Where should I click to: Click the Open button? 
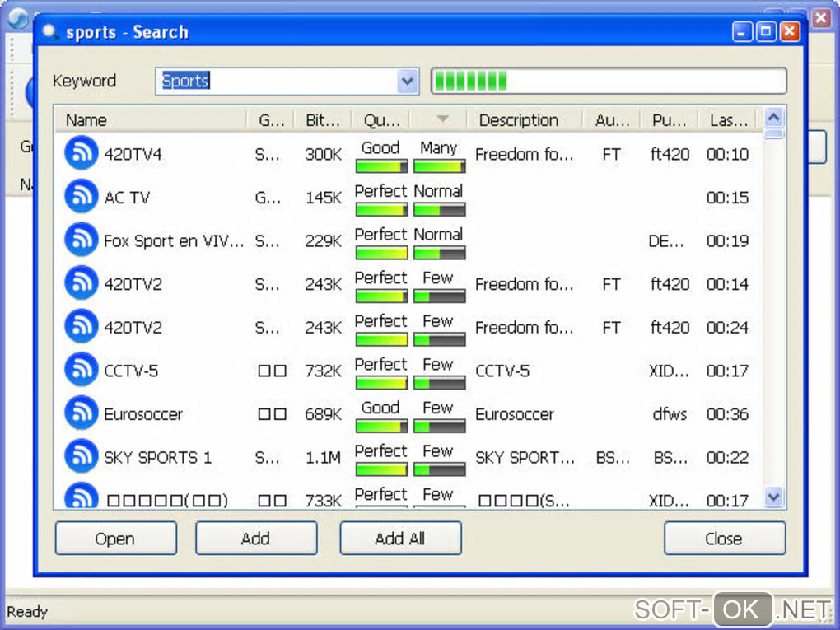(x=116, y=539)
